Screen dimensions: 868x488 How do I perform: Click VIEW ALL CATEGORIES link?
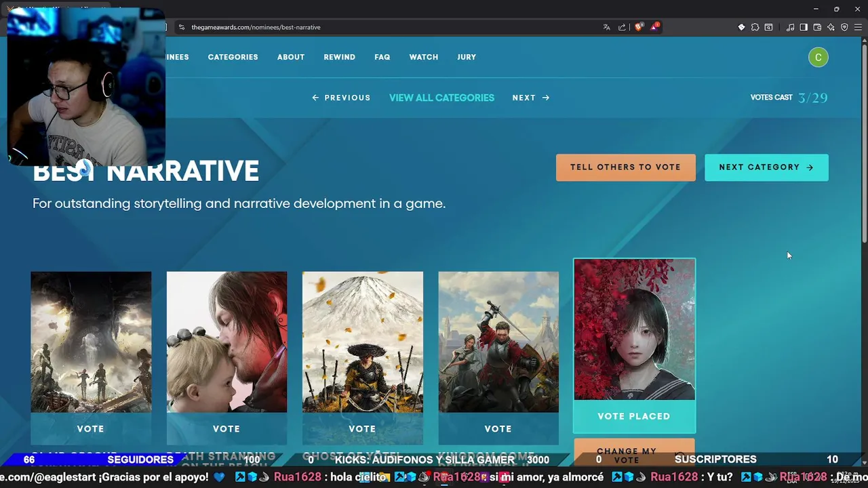(x=441, y=98)
